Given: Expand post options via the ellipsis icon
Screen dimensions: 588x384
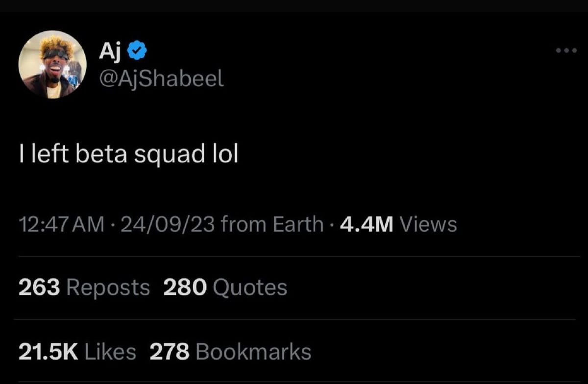Looking at the screenshot, I should point(567,50).
